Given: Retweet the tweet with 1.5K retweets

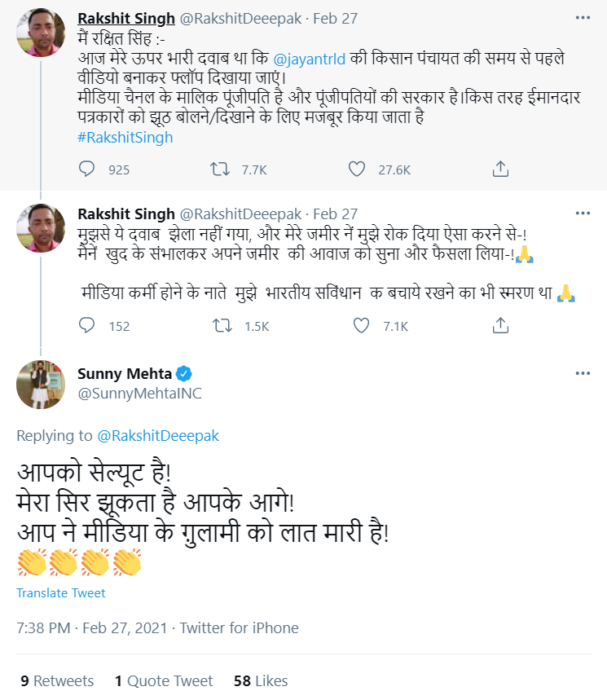Looking at the screenshot, I should click(220, 326).
